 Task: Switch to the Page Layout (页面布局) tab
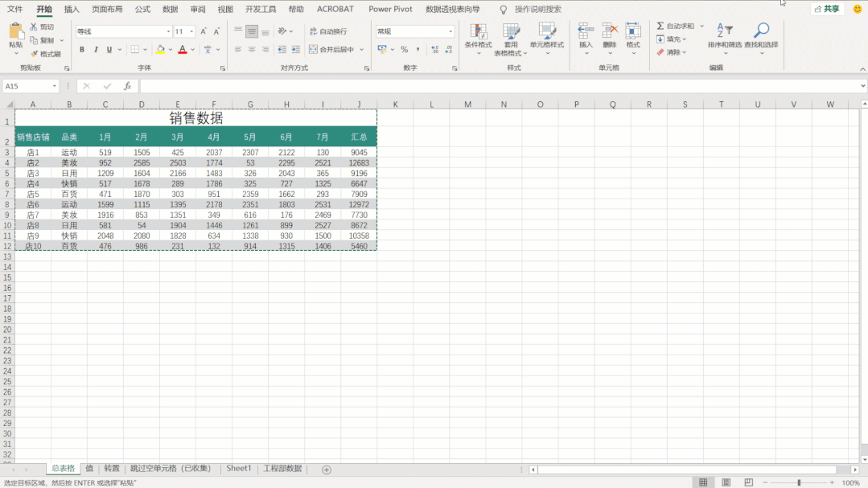[107, 10]
